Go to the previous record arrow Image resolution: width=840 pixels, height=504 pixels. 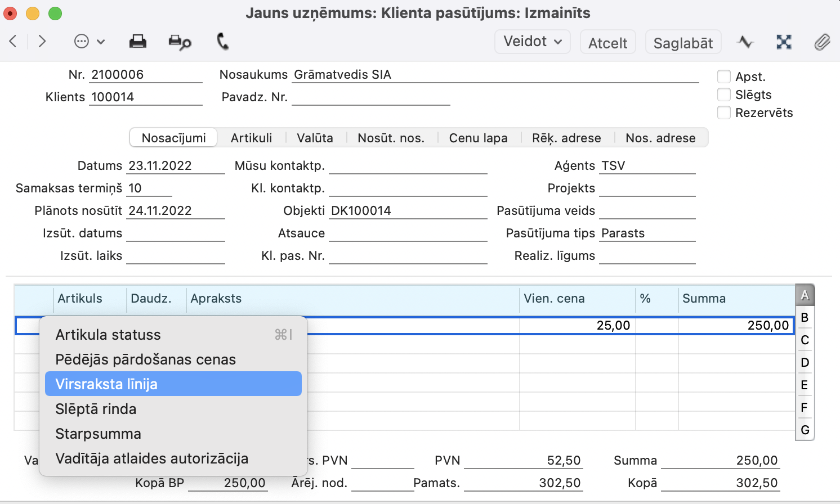(14, 41)
